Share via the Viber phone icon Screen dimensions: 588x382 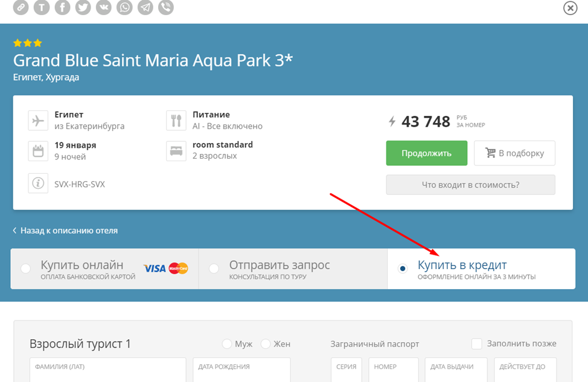(165, 7)
